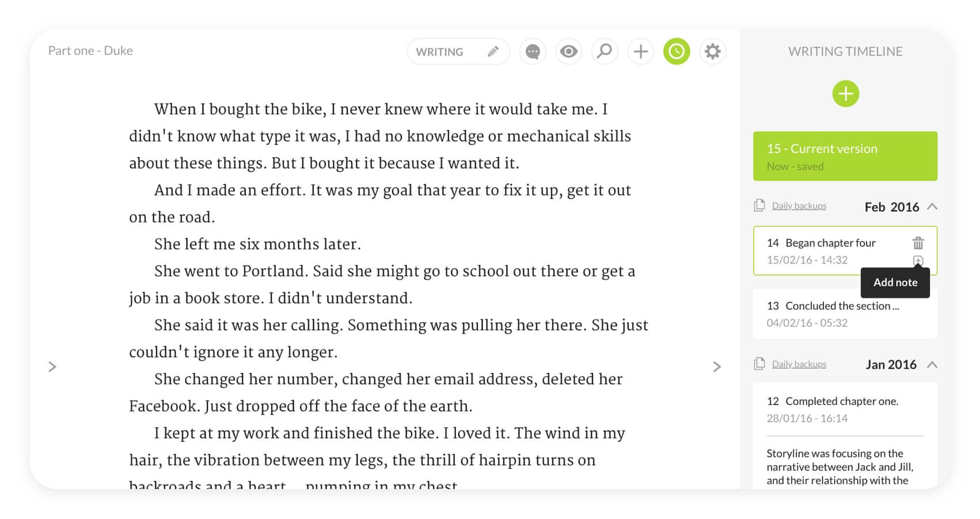Collapse the Jan 2016 section
Viewport: 980px width, 519px height.
(x=932, y=365)
